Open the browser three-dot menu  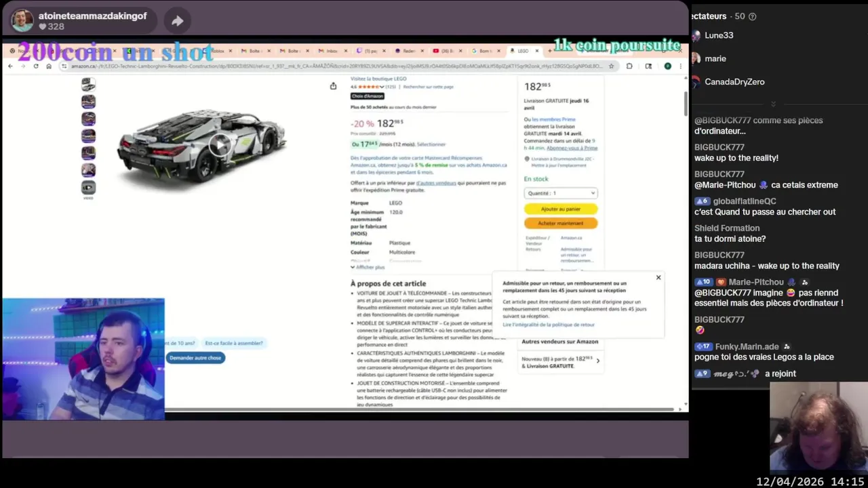pyautogui.click(x=681, y=66)
